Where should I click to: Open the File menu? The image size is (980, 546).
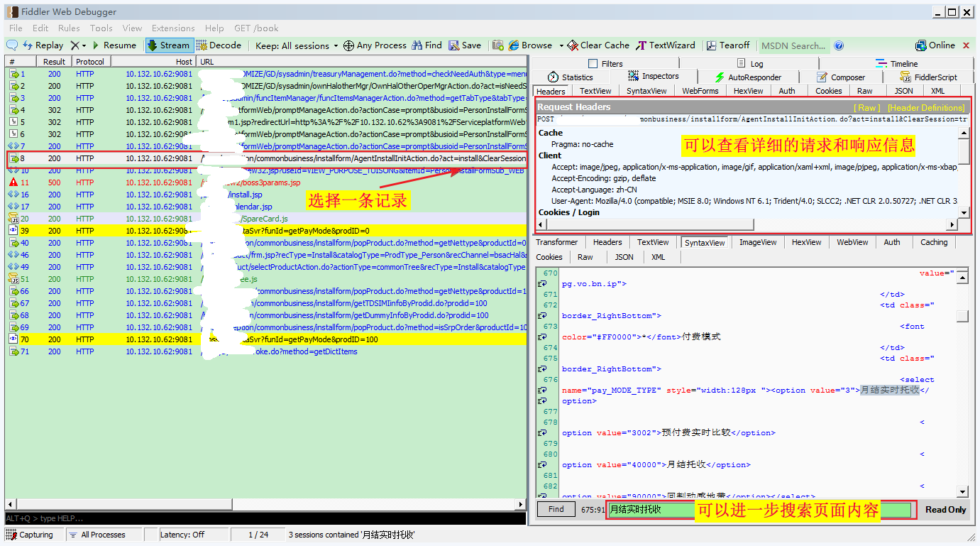(x=16, y=28)
